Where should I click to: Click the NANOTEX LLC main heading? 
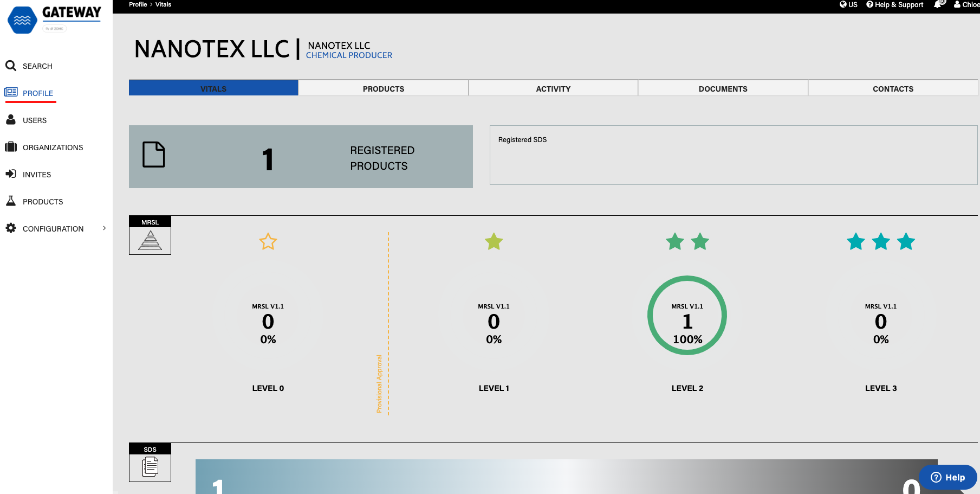[212, 49]
